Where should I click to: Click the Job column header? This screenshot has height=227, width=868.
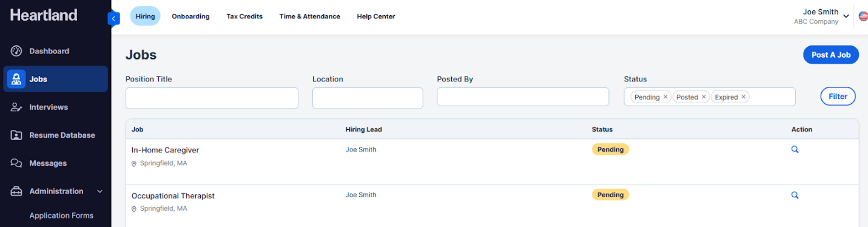click(137, 129)
